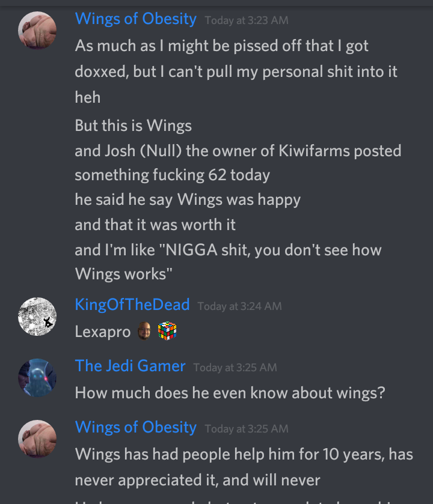Screen dimensions: 433x504
Task: Open KingOfTheDead username link
Action: click(x=132, y=305)
